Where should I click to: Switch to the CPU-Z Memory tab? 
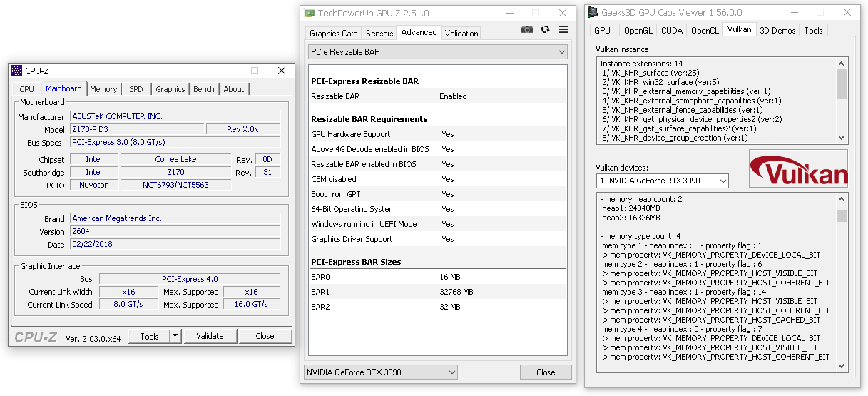[x=103, y=89]
